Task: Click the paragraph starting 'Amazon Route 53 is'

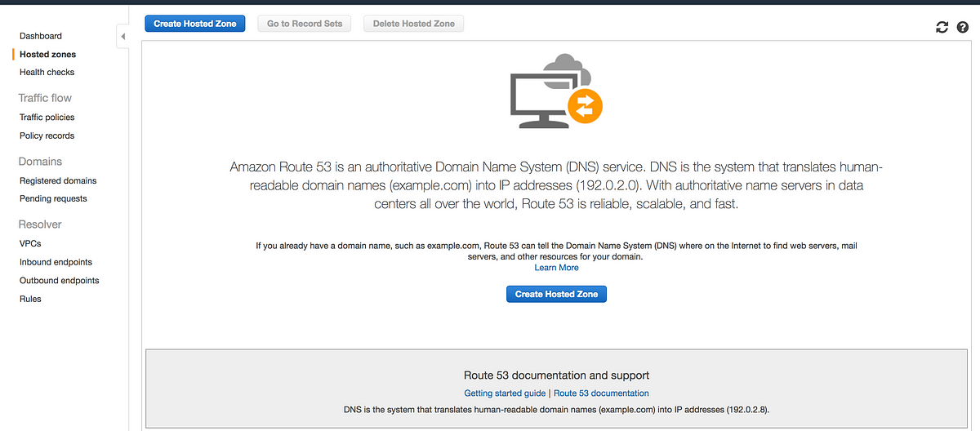Action: coord(556,185)
